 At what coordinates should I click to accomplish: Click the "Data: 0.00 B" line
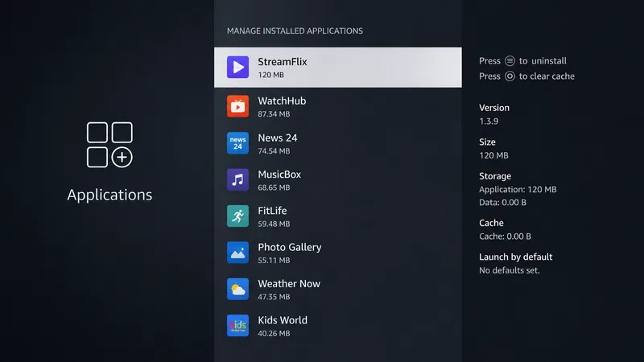point(502,203)
